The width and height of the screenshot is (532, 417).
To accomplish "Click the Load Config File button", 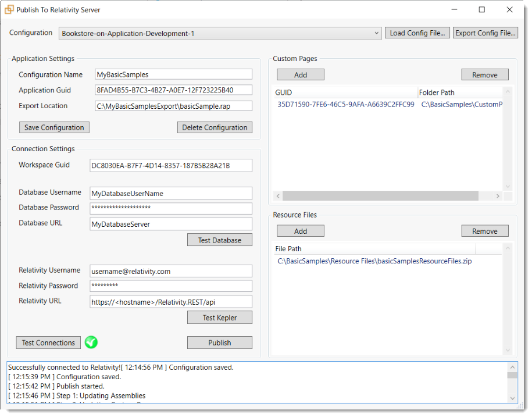I will point(417,33).
